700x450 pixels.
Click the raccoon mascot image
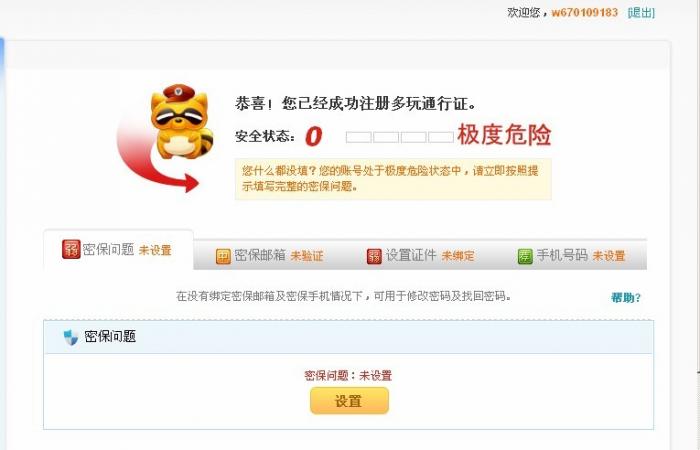point(181,121)
